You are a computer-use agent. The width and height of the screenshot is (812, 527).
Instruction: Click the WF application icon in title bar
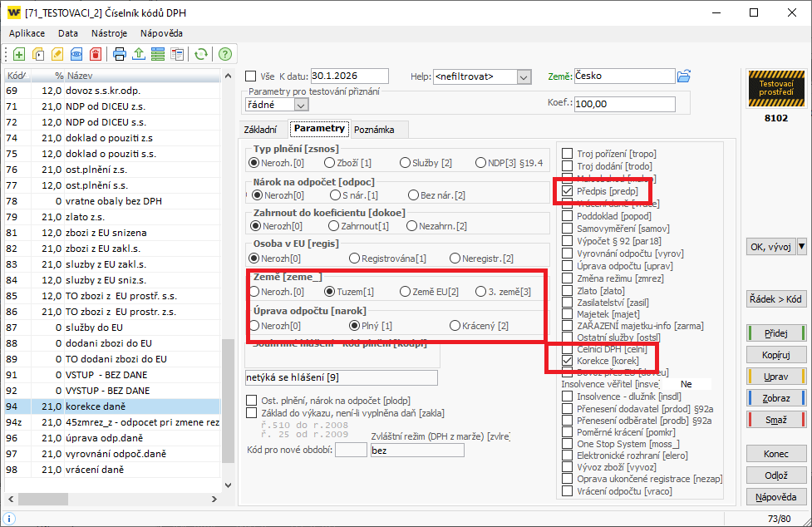click(x=14, y=12)
